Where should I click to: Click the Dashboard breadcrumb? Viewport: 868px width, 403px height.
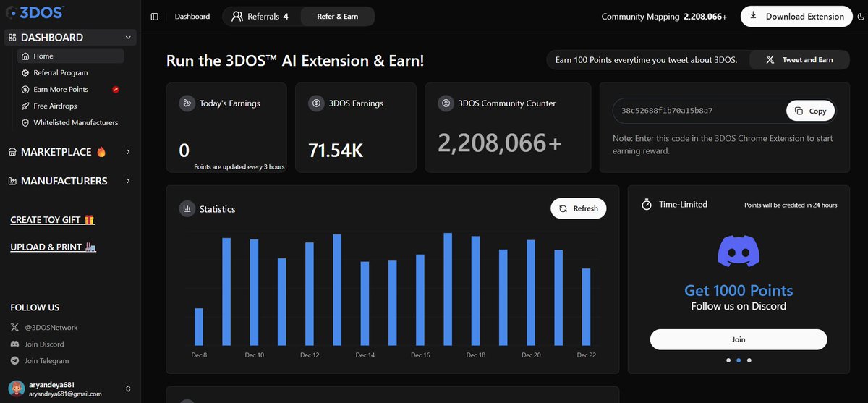coord(192,17)
